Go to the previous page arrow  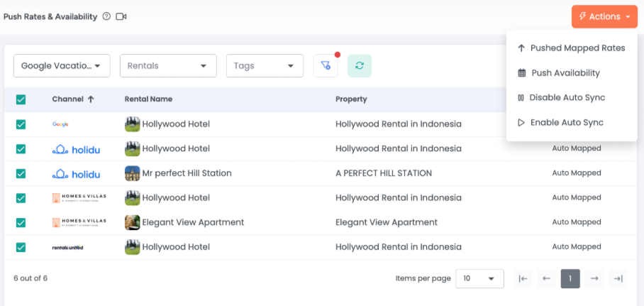click(x=546, y=278)
